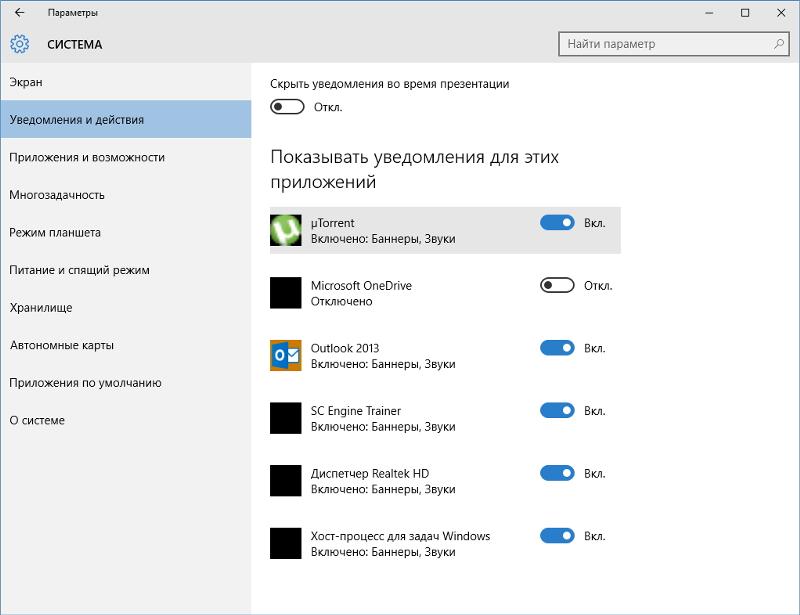Click the search magnifier icon

778,44
